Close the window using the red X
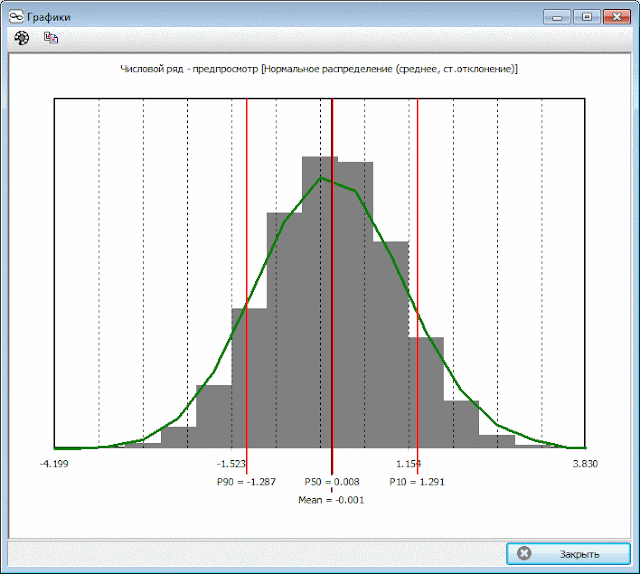640x574 pixels. (617, 17)
